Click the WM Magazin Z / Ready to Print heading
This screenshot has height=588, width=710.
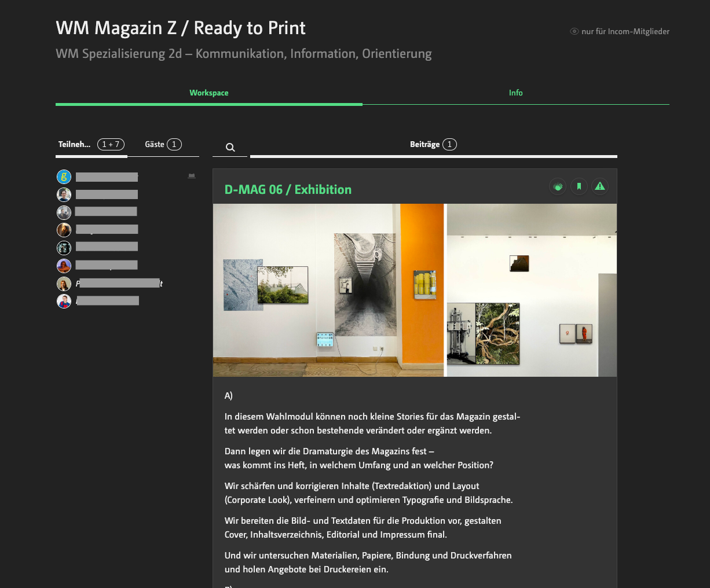click(181, 28)
